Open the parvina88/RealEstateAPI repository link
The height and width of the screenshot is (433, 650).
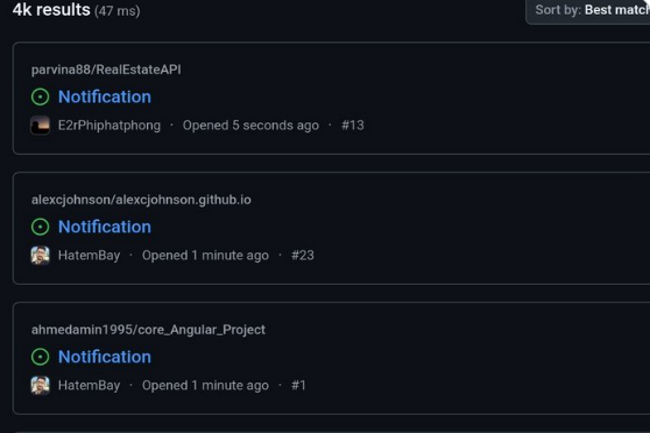(x=106, y=70)
